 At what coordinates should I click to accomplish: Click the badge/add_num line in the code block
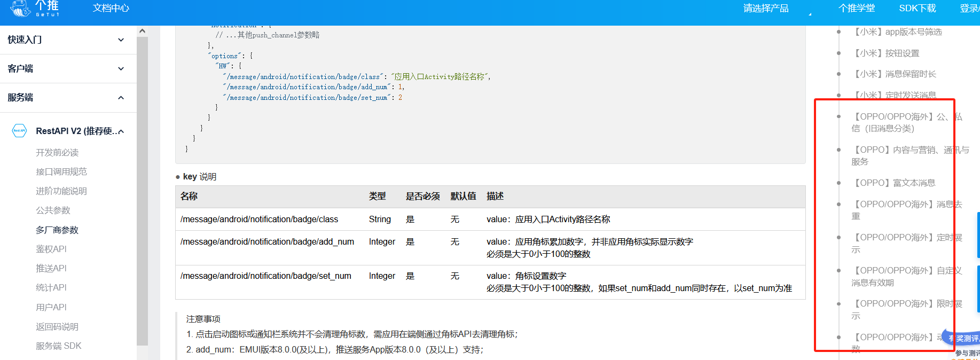313,87
